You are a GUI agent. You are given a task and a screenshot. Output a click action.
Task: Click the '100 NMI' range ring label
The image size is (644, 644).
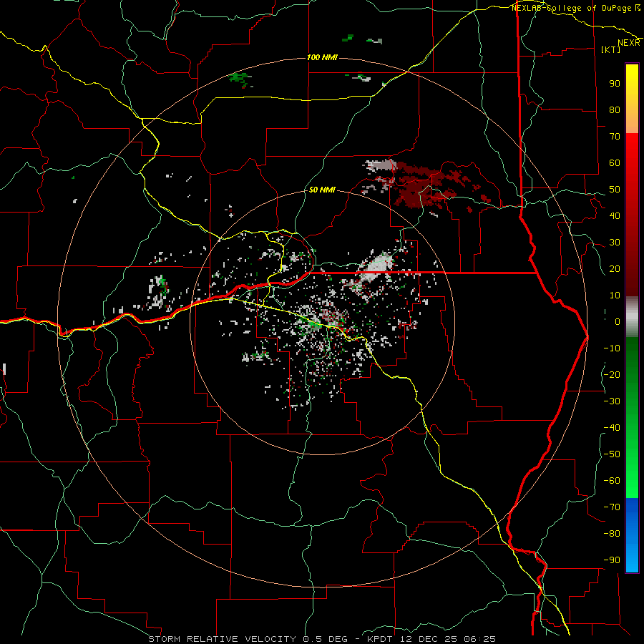[322, 57]
